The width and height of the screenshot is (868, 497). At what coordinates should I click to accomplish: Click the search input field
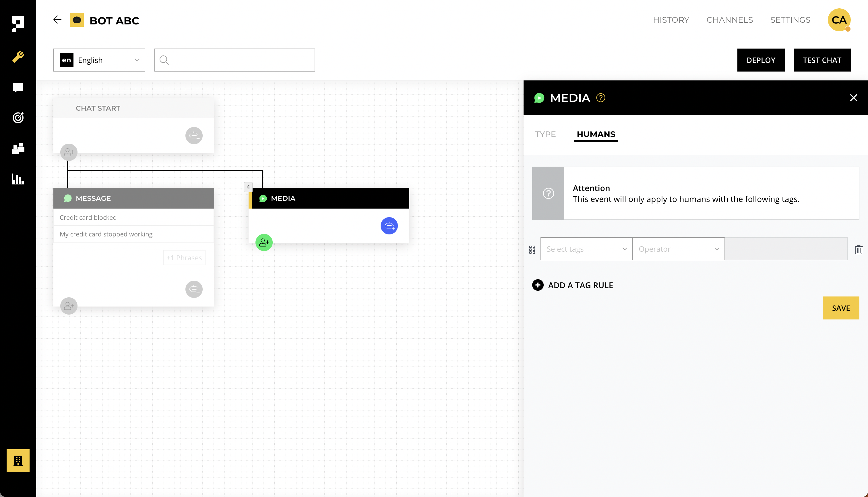(x=239, y=60)
